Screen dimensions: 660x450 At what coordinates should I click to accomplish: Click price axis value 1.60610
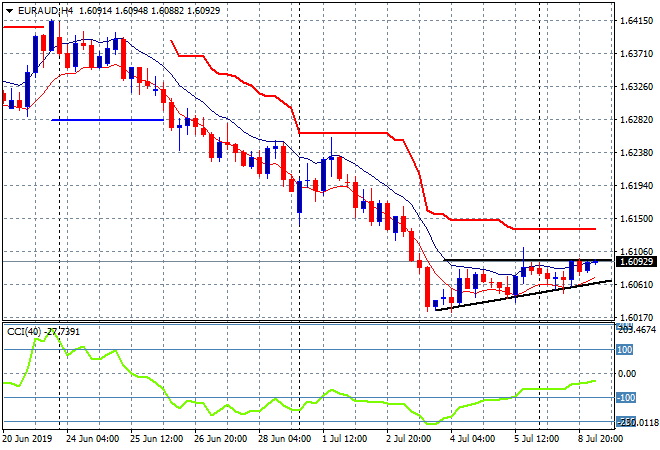(x=636, y=285)
